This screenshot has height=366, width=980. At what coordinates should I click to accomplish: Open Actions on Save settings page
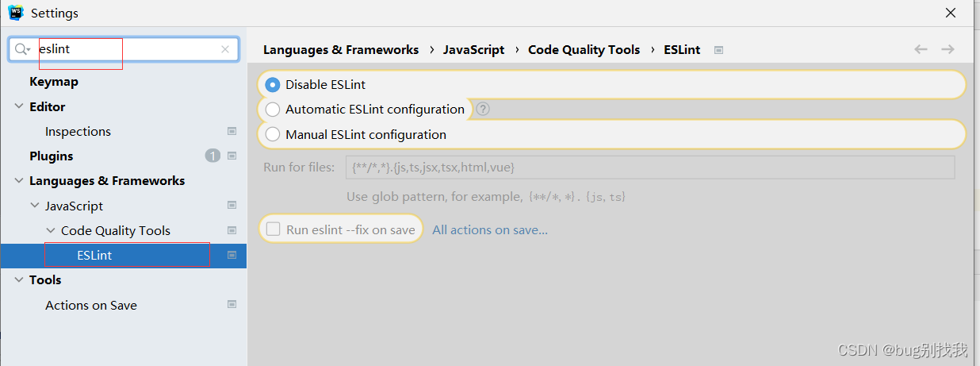point(91,305)
